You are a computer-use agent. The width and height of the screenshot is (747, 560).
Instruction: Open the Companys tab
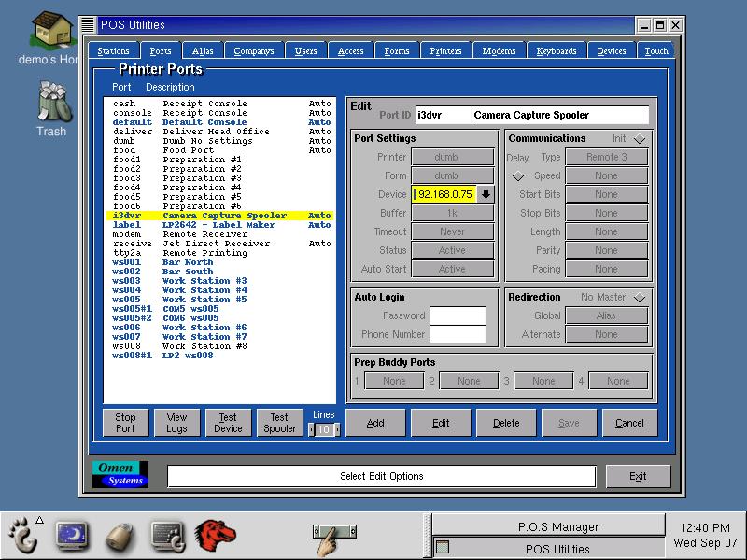coord(254,51)
